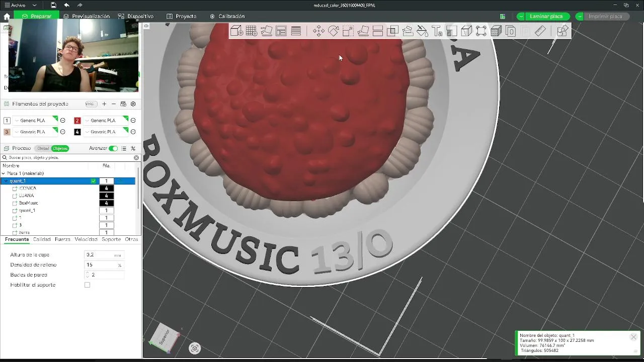
Task: Open the Soporte settings tab
Action: [x=111, y=239]
